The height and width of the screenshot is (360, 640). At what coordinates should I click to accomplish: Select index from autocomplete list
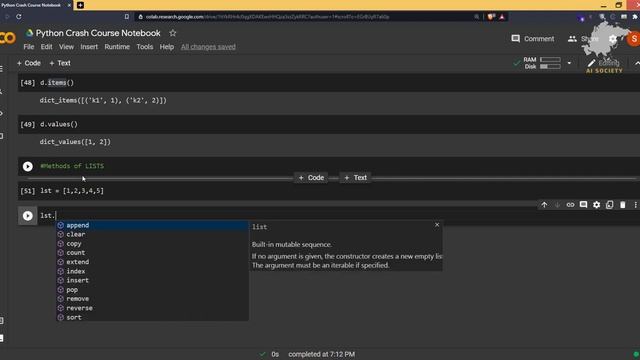point(152,271)
